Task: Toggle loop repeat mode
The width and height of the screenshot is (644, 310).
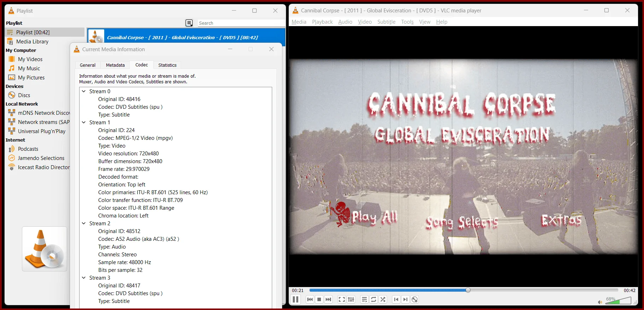Action: (374, 299)
